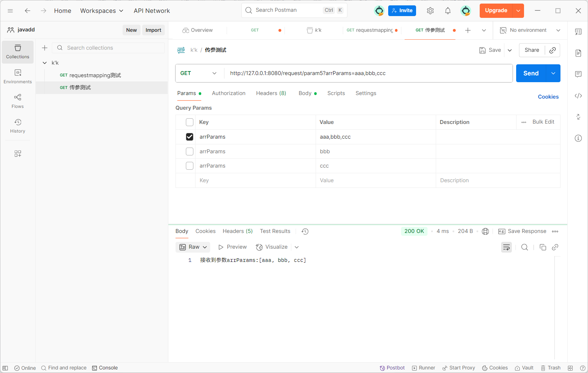The width and height of the screenshot is (588, 373).
Task: Check the arrParams bbb row checkbox
Action: pyautogui.click(x=189, y=151)
